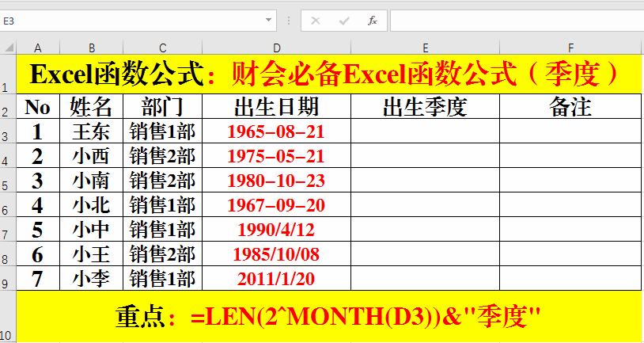
Task: Click the Cancel X formula bar icon
Action: [x=316, y=21]
